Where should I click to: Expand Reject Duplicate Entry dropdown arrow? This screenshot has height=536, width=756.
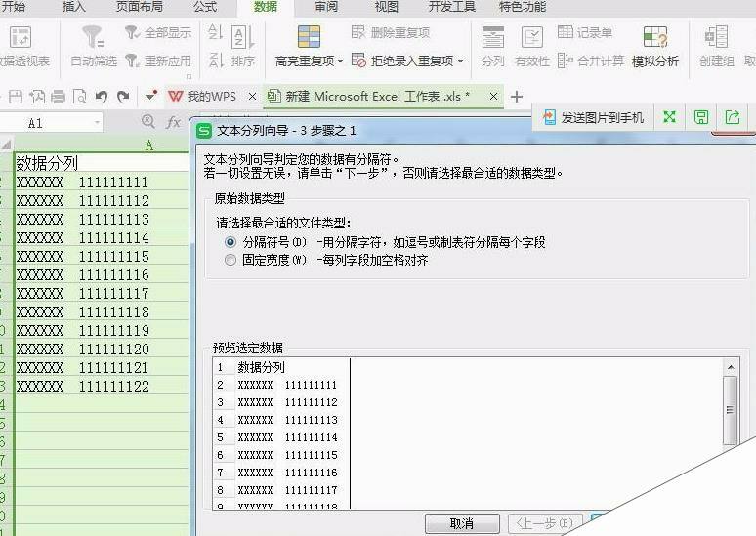click(x=460, y=62)
